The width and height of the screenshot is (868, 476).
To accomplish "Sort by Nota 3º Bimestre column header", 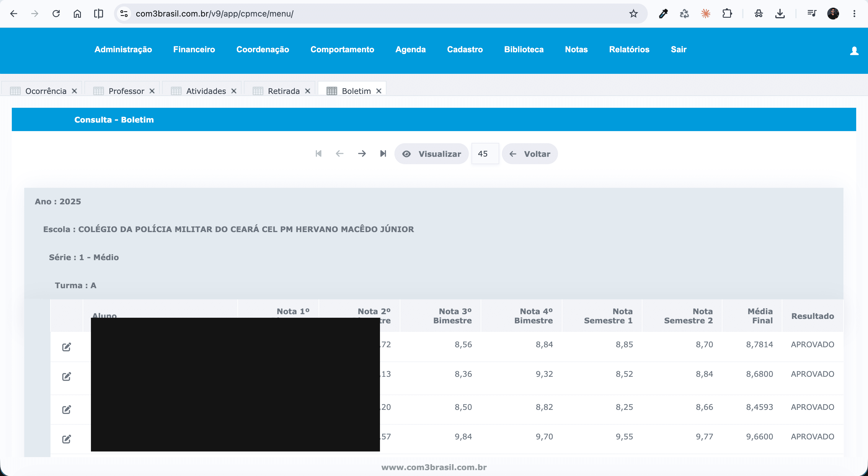I will pyautogui.click(x=452, y=316).
